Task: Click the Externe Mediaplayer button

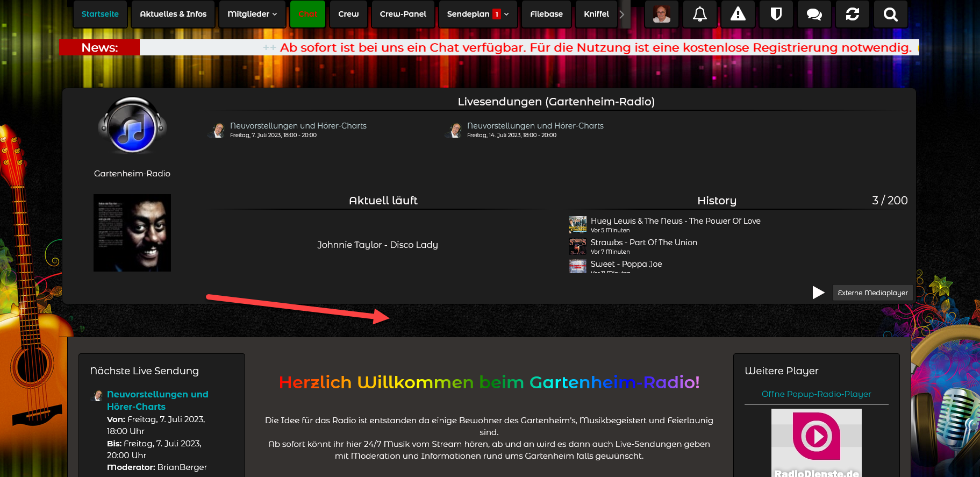Action: tap(872, 293)
